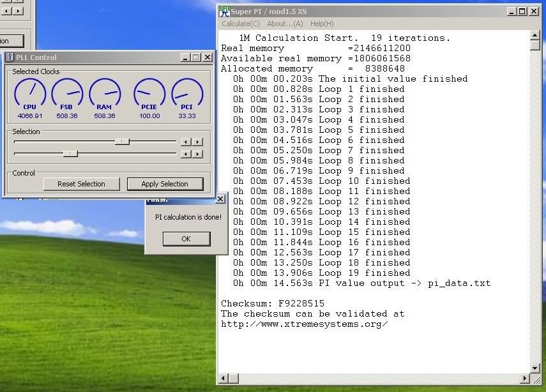Nudge upper Selection slider with left arrow
546x392 pixels.
(x=185, y=142)
